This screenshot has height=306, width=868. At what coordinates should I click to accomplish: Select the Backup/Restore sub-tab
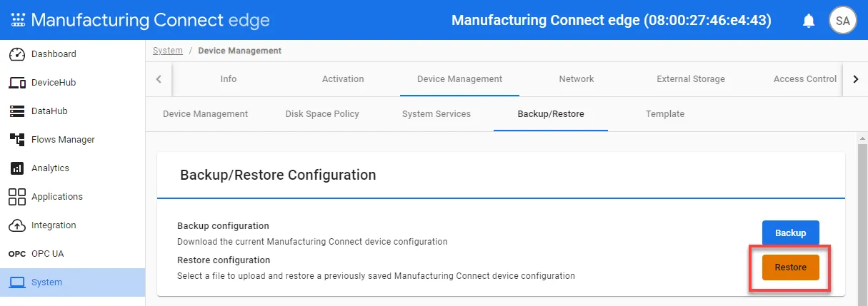pos(551,114)
